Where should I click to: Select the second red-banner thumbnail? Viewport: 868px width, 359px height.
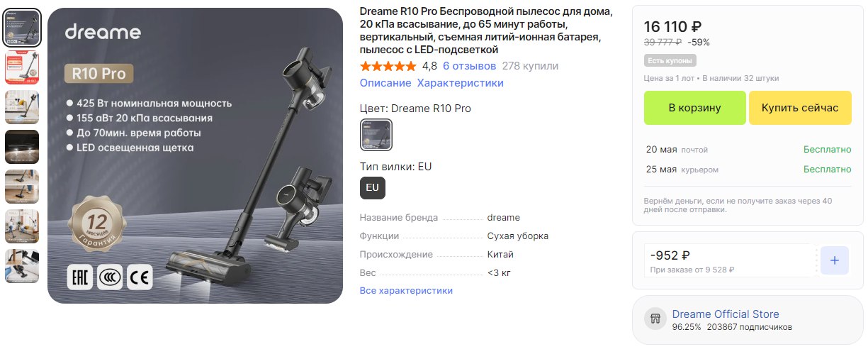[x=23, y=67]
